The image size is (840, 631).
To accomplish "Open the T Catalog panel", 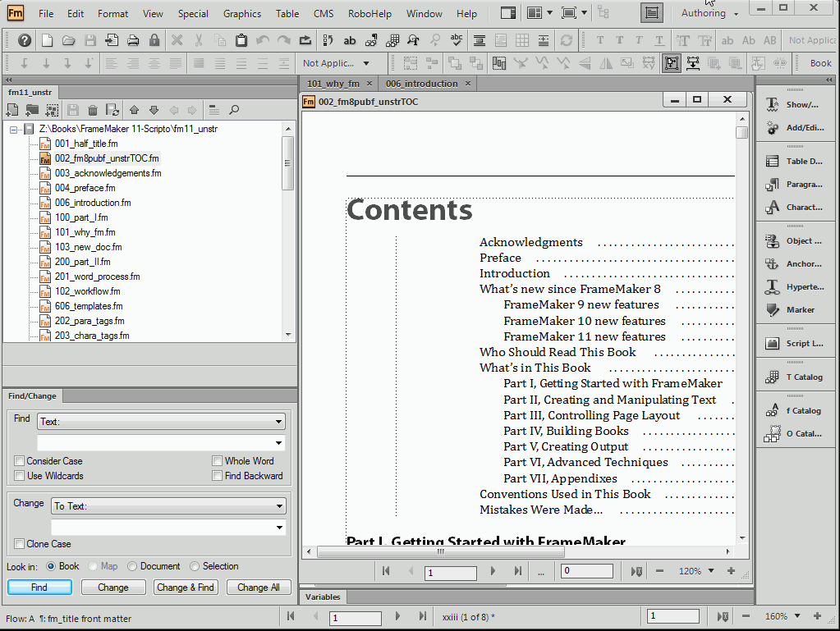I will (796, 377).
